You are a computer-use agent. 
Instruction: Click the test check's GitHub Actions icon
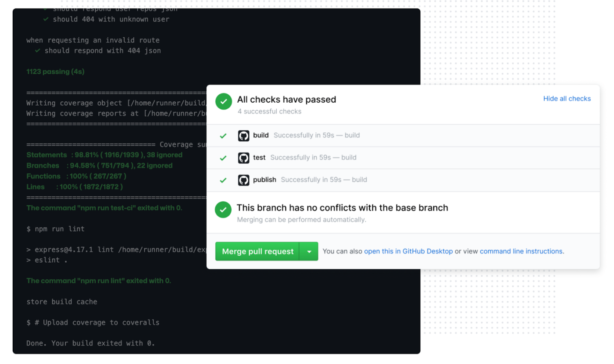coord(244,157)
